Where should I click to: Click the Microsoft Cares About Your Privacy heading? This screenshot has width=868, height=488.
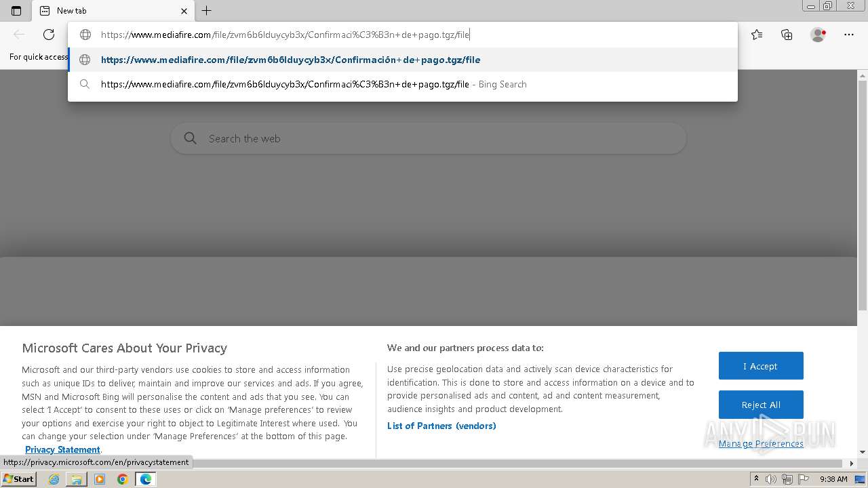(x=125, y=348)
